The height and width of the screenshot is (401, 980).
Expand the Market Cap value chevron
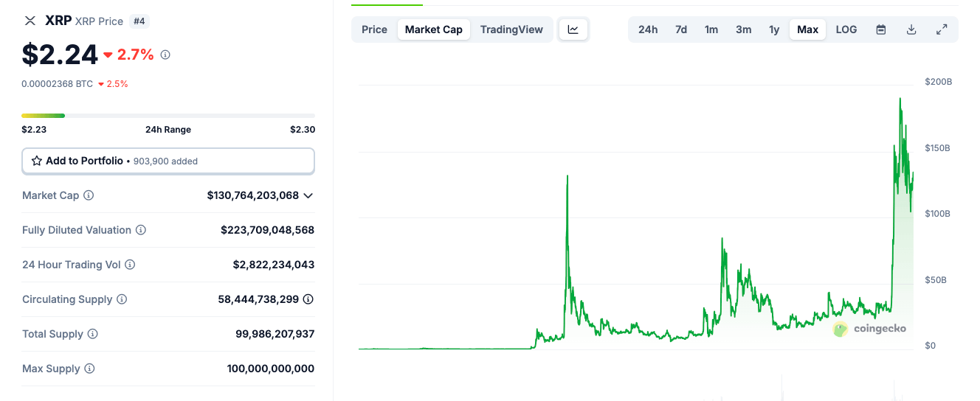tap(308, 195)
